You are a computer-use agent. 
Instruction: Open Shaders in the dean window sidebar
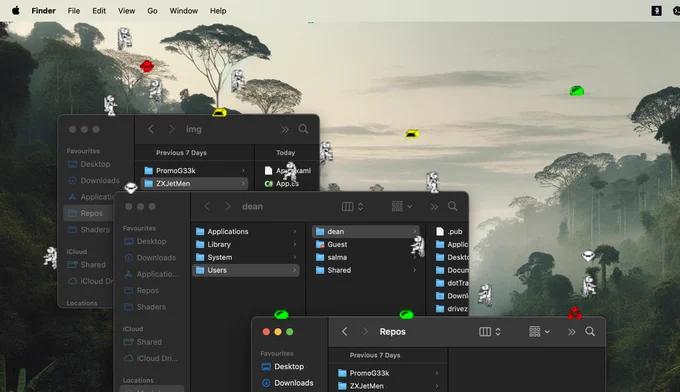click(145, 307)
